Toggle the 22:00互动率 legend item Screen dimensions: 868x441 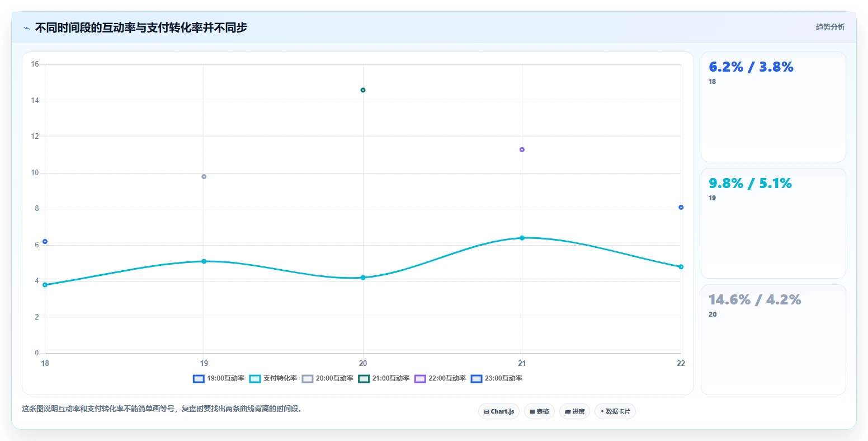click(440, 378)
